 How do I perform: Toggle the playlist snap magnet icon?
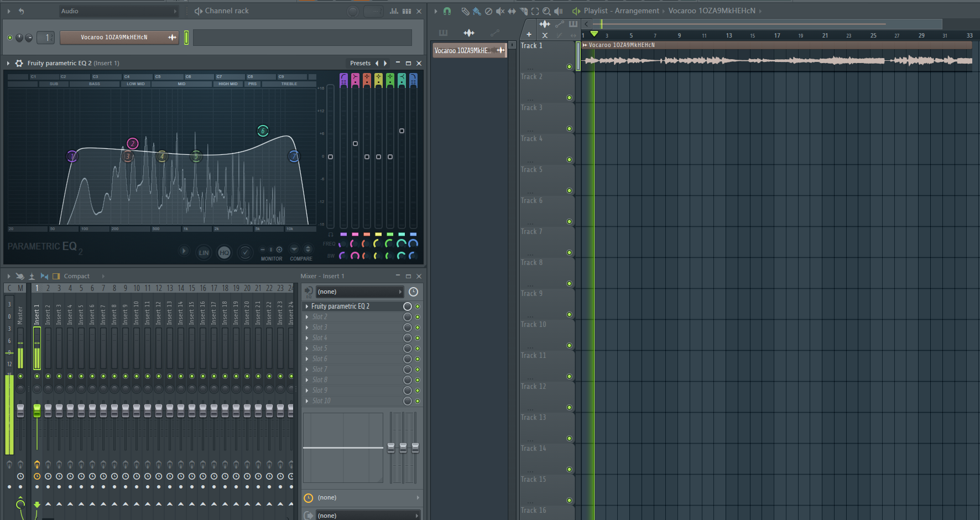click(447, 11)
